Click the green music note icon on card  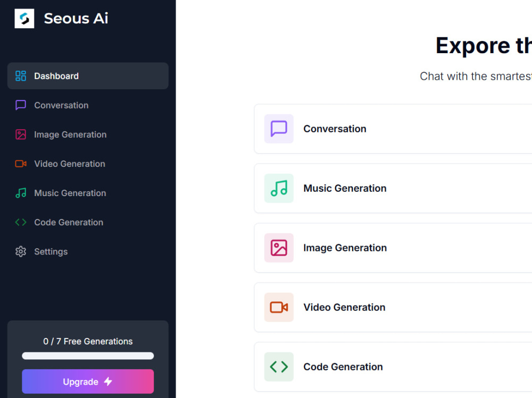click(279, 188)
